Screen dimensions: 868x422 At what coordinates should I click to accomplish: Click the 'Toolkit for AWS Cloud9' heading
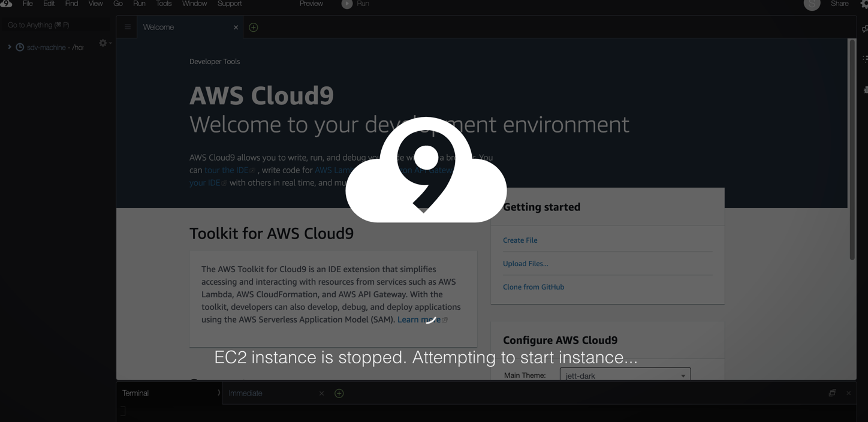[272, 233]
